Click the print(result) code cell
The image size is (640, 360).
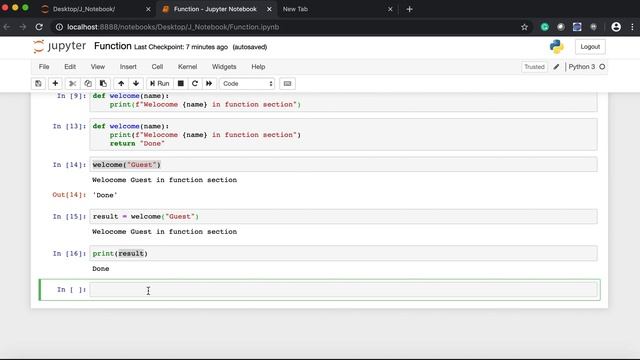[x=343, y=253]
